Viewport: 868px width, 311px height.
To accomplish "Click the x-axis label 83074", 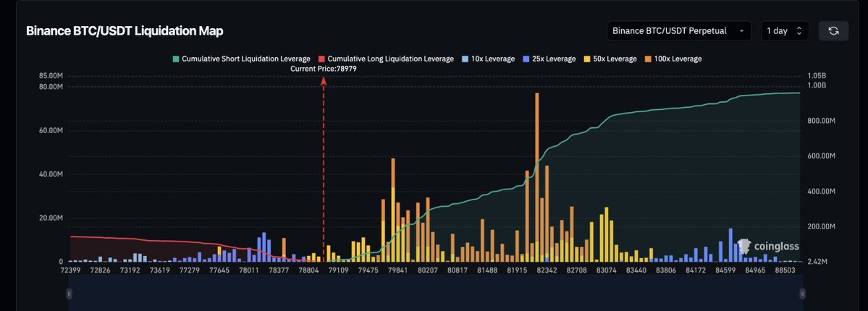I will pos(606,270).
